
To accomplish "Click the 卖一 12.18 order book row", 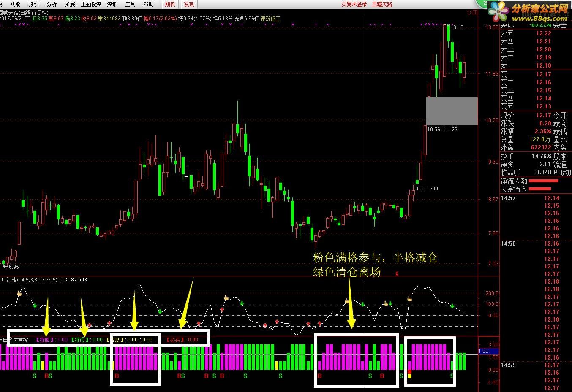I will tap(526, 65).
